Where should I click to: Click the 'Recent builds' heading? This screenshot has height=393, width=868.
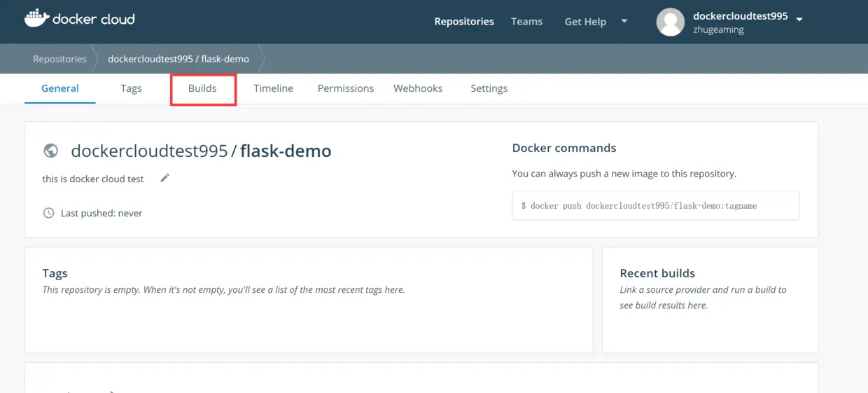click(657, 273)
